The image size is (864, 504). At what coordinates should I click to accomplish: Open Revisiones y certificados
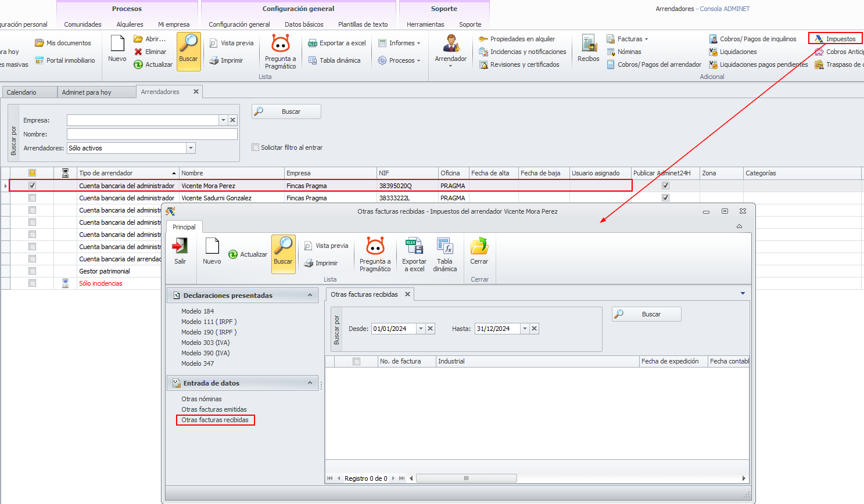(519, 64)
